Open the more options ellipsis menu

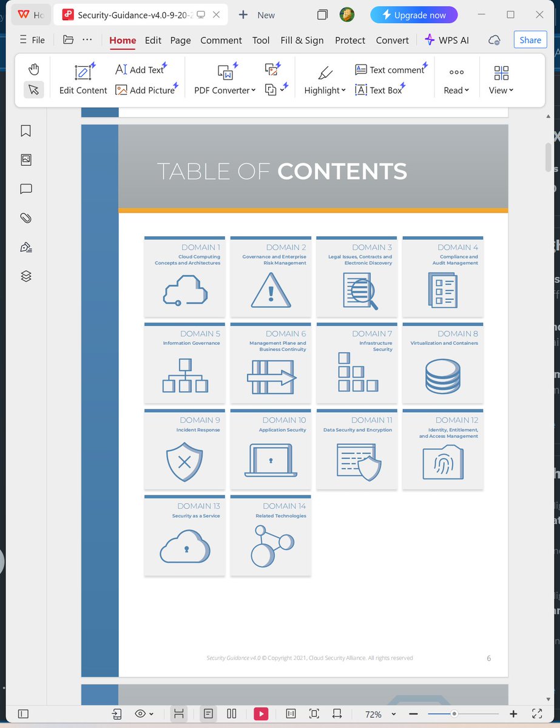pyautogui.click(x=87, y=40)
